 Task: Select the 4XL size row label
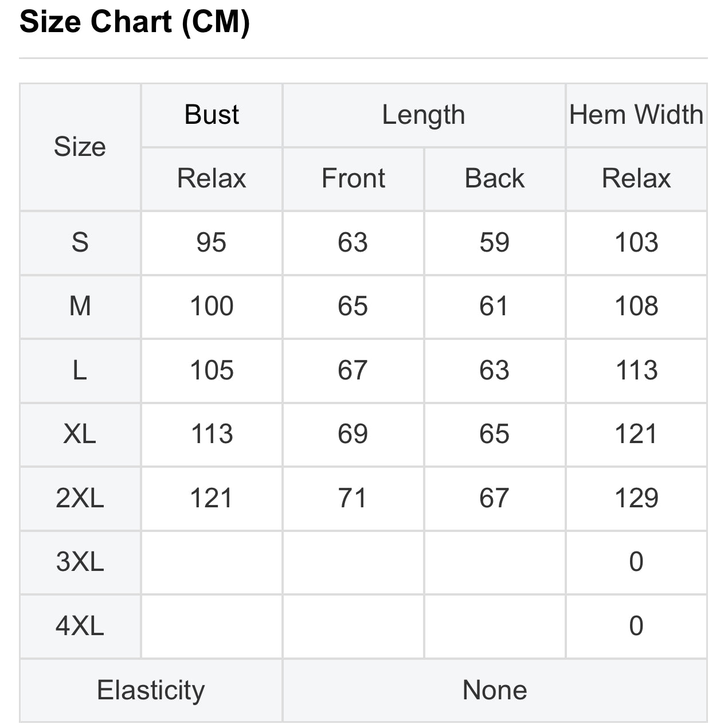point(80,627)
